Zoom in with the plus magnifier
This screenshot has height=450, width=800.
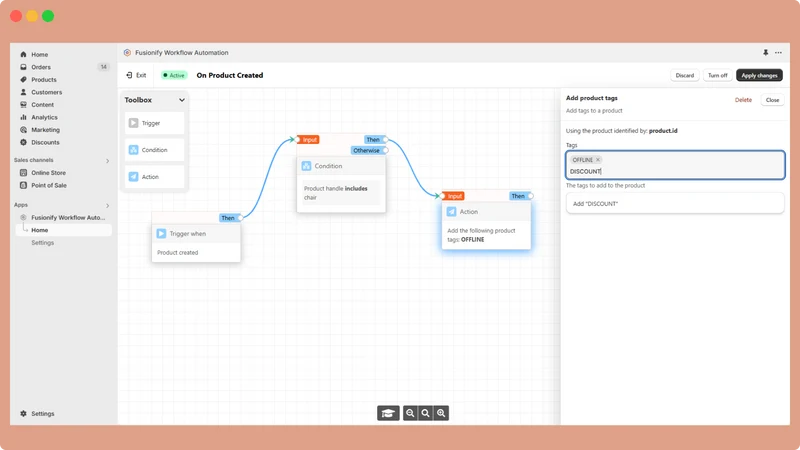tap(441, 413)
